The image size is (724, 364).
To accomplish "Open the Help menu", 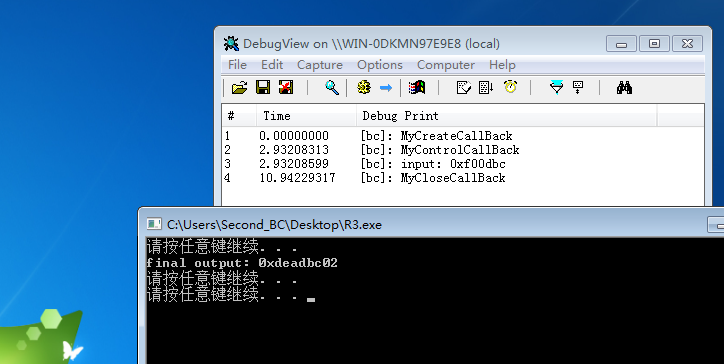I will pos(502,65).
